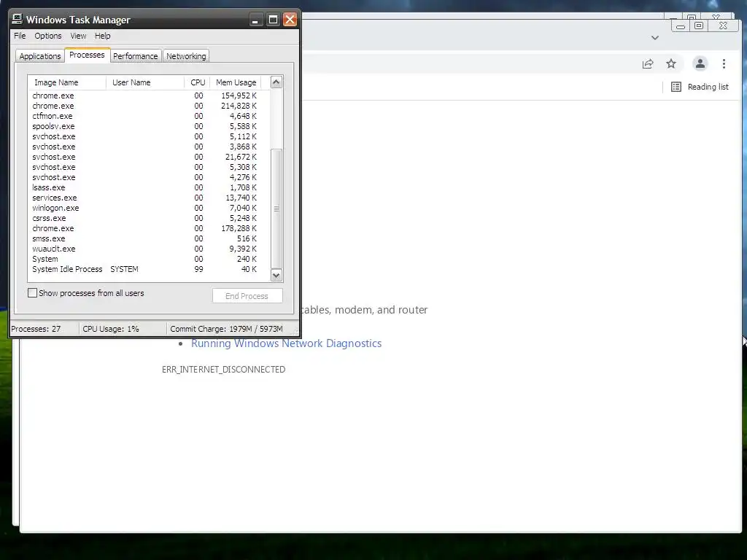Select svchost.exe using 5,308 K
Screen dimensions: 747x560
tap(149, 167)
